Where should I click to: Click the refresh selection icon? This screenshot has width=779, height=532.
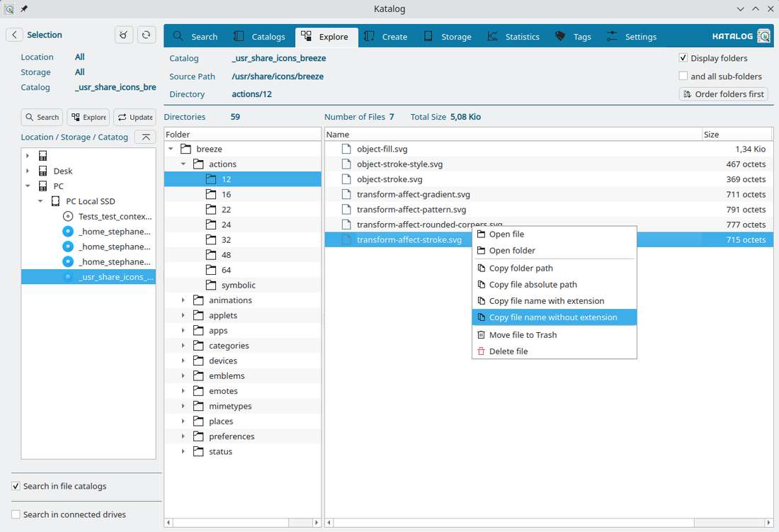click(146, 35)
